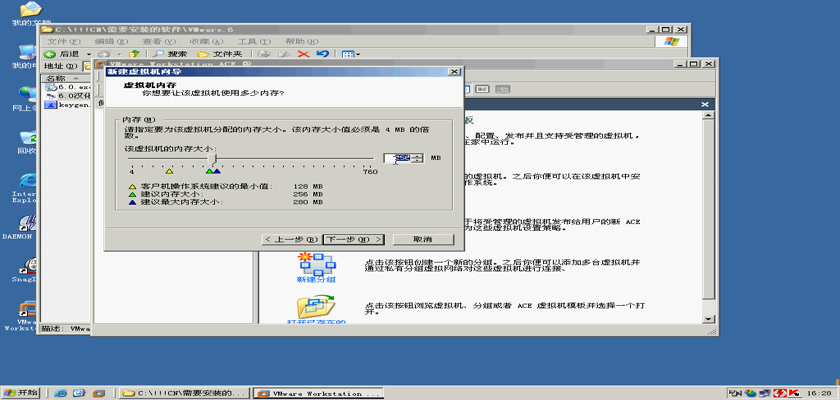This screenshot has height=400, width=840.
Task: Click Internet Explorer quick launch icon in taskbar
Action: click(60, 393)
